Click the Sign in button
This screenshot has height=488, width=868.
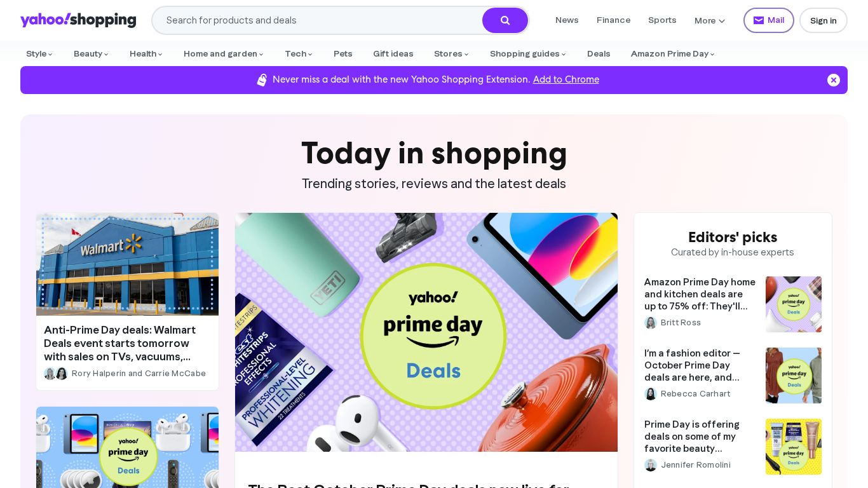coord(824,20)
